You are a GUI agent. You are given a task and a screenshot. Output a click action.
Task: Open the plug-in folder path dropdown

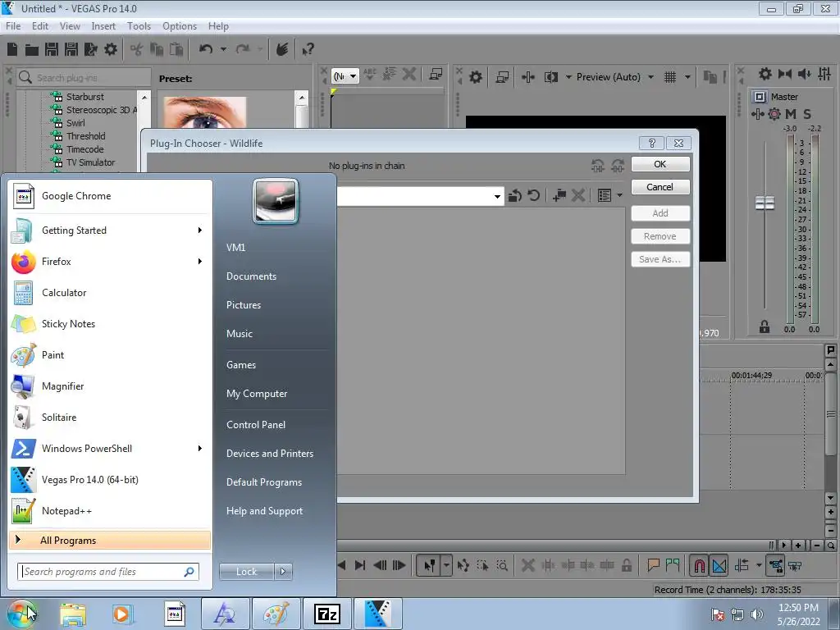497,196
